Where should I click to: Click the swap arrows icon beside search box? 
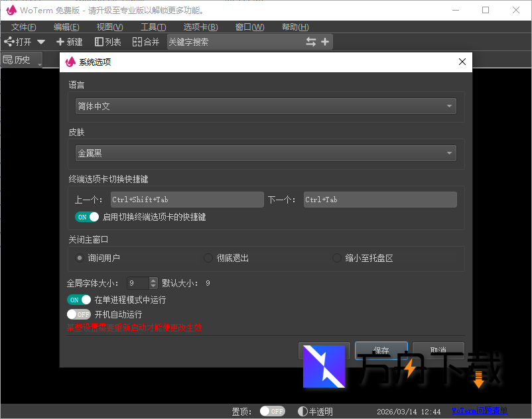(x=310, y=41)
